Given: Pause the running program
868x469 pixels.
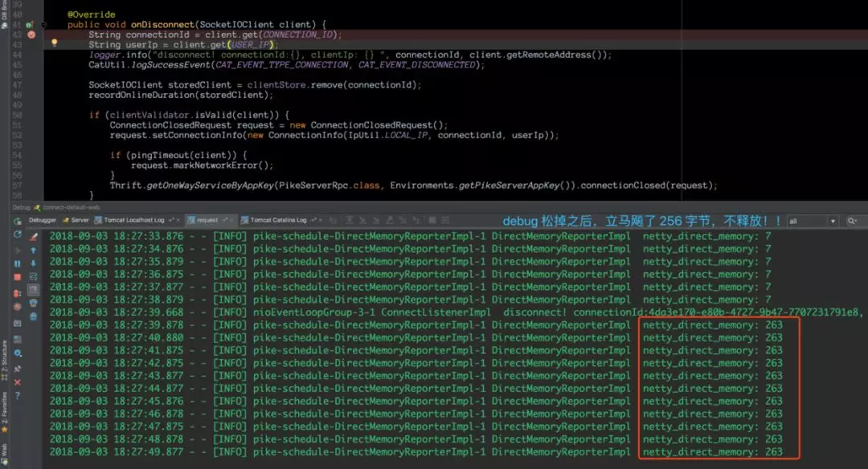Looking at the screenshot, I should click(x=17, y=263).
